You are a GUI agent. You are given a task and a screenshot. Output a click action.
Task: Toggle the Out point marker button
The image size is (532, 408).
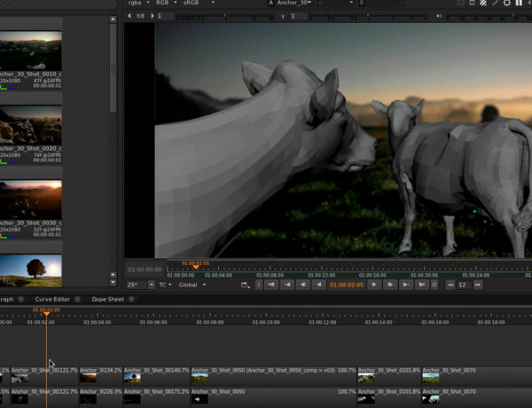pyautogui.click(x=434, y=285)
